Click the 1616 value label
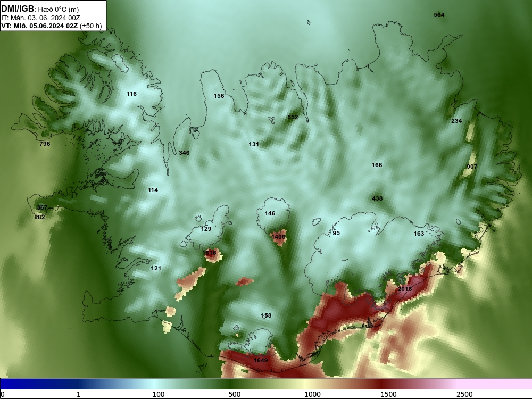Screen dimensions: 532x399 pyautogui.click(x=209, y=253)
